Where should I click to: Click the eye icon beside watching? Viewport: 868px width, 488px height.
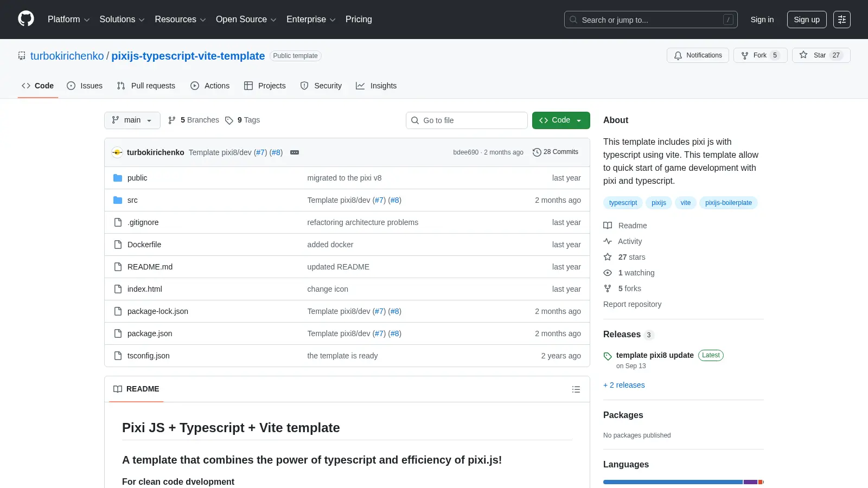(x=608, y=273)
